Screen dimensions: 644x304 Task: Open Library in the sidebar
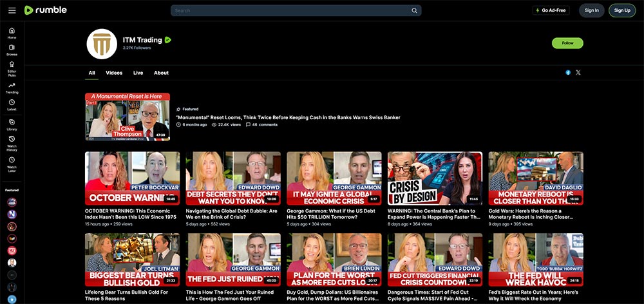[x=12, y=124]
